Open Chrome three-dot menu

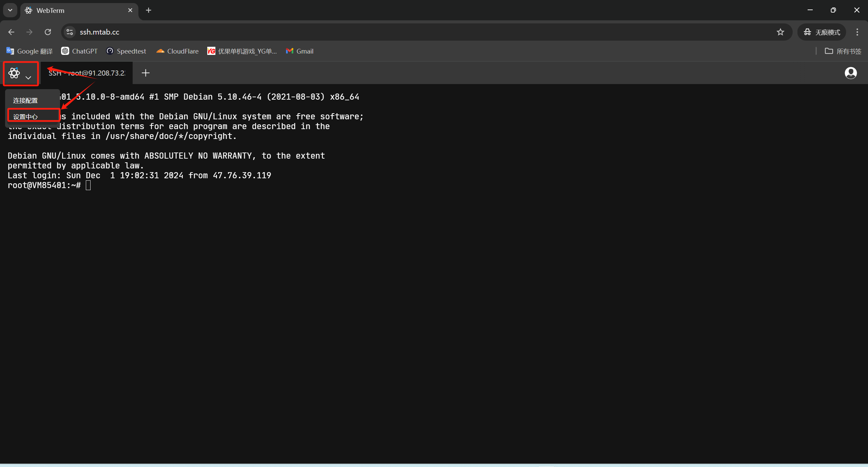[857, 32]
